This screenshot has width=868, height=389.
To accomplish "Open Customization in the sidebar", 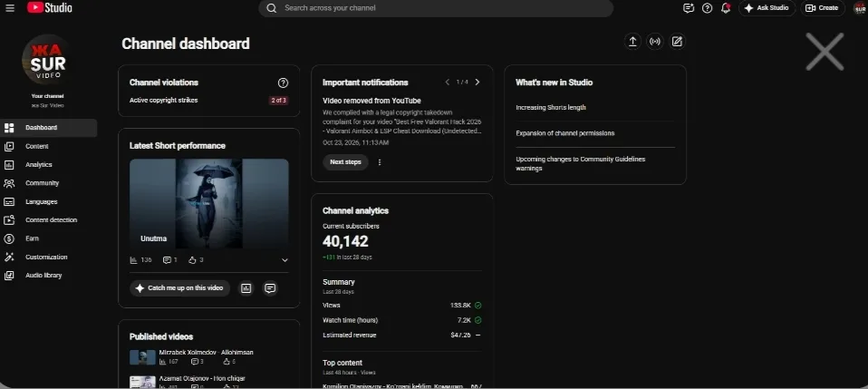I will [49, 258].
